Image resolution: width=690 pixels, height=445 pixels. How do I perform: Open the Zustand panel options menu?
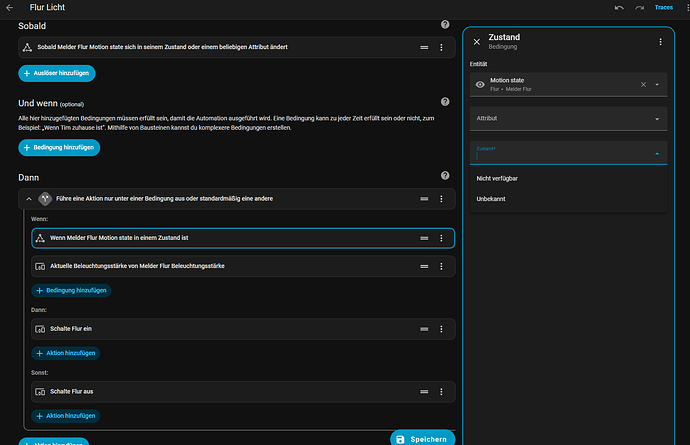point(660,42)
